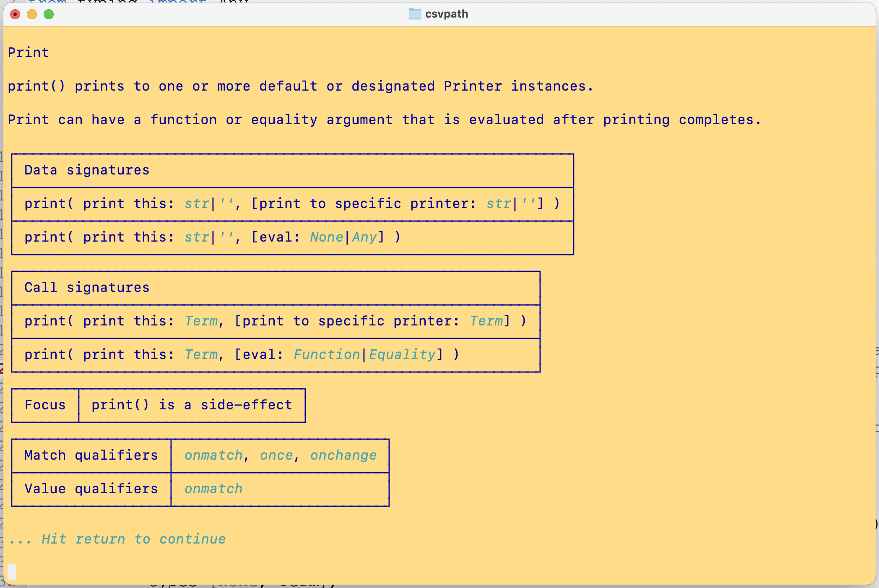Click the None type in the data signature
Screen dimensions: 879x588
tap(327, 237)
